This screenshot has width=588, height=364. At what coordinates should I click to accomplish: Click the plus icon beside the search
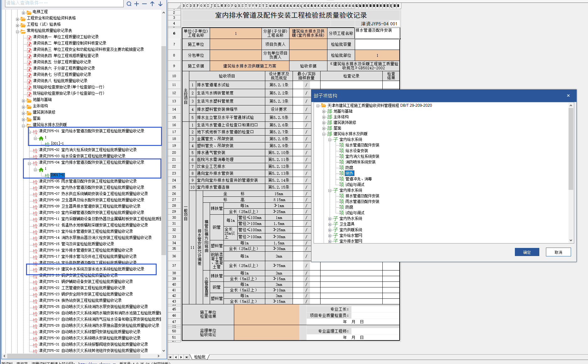137,4
